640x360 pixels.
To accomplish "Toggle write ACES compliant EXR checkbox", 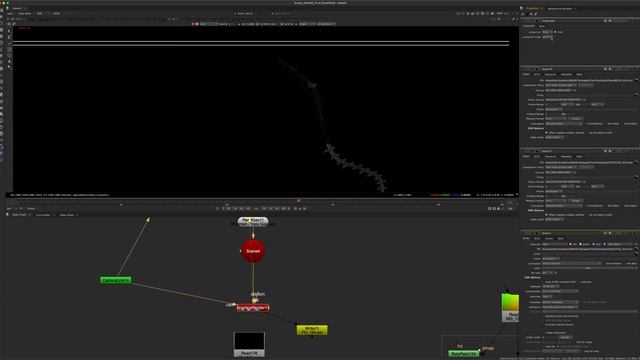I will 544,282.
